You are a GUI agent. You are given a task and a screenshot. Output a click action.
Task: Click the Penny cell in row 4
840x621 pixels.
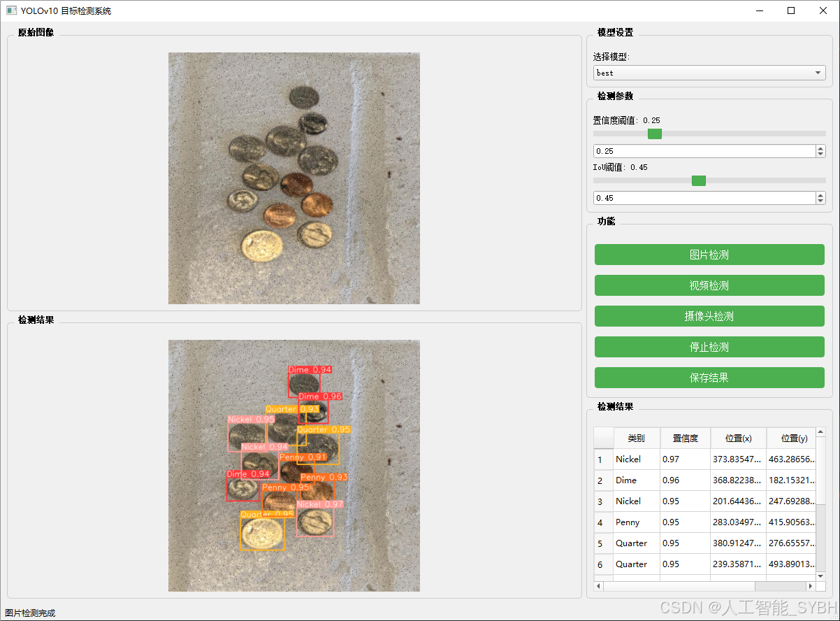[637, 522]
